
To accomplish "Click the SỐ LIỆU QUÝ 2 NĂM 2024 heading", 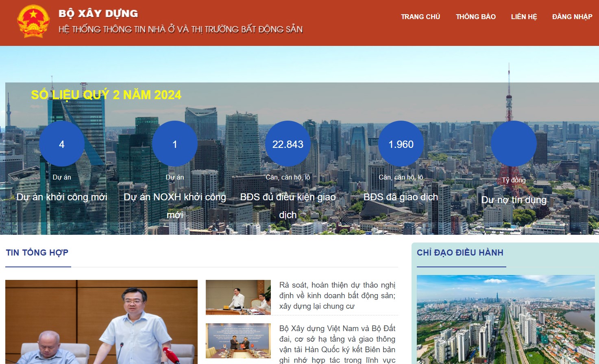I will click(x=106, y=95).
